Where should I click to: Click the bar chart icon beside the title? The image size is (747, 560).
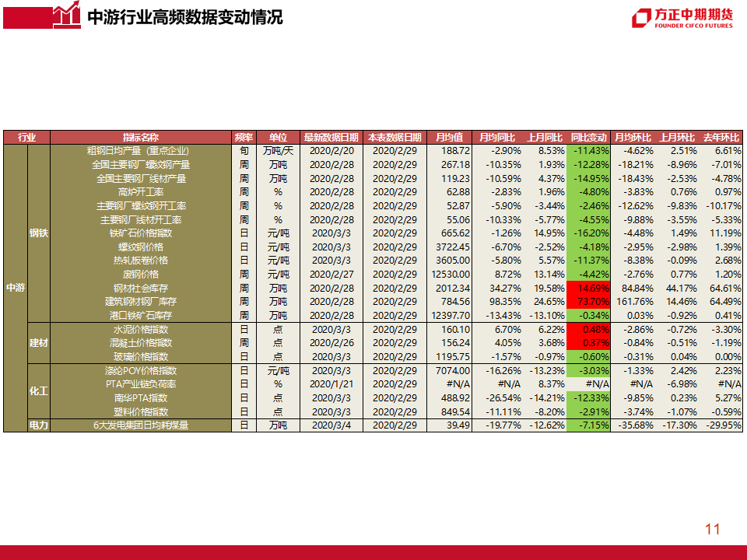click(65, 15)
